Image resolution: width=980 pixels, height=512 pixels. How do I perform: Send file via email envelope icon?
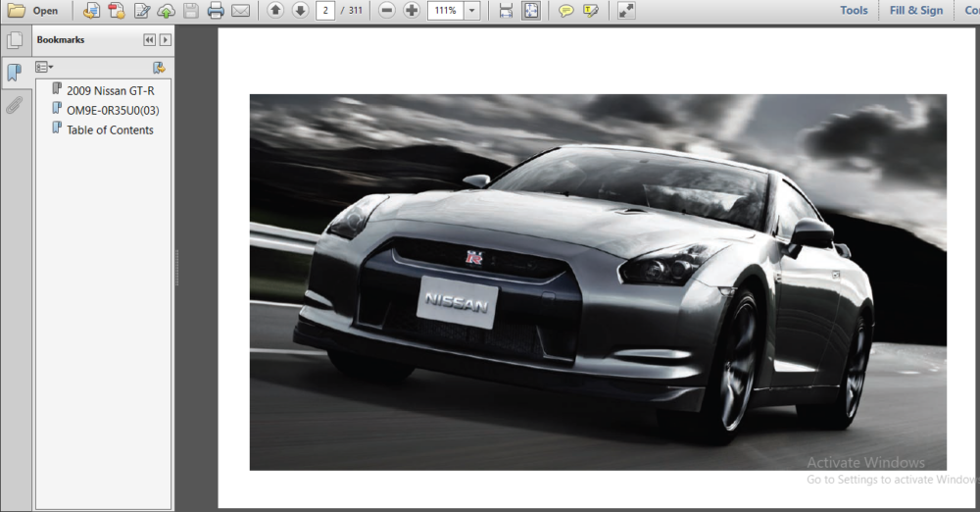click(241, 11)
